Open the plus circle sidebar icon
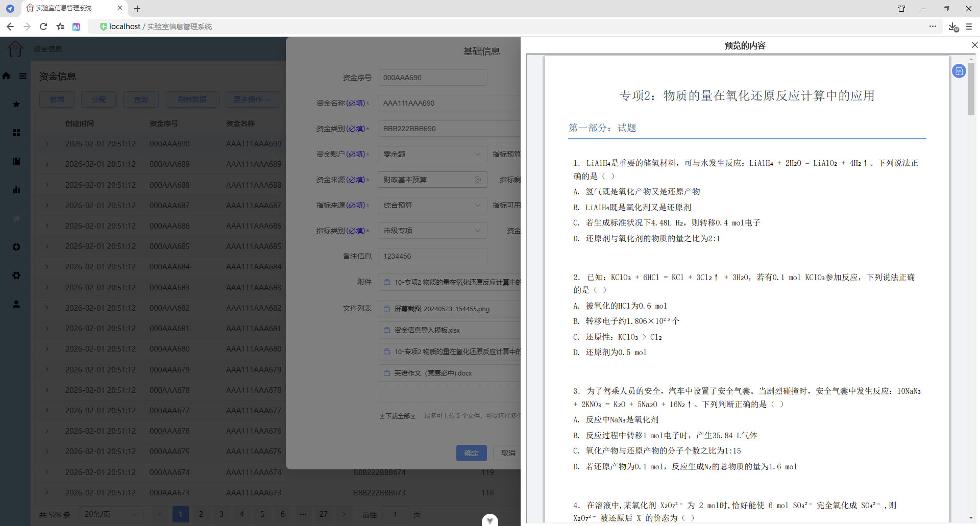Viewport: 980px width, 526px height. 16,247
